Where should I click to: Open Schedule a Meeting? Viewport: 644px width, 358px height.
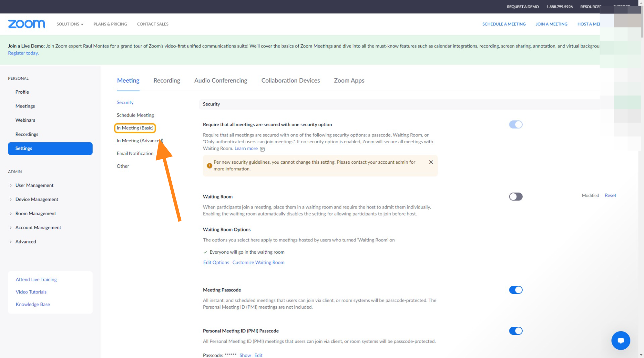[504, 24]
